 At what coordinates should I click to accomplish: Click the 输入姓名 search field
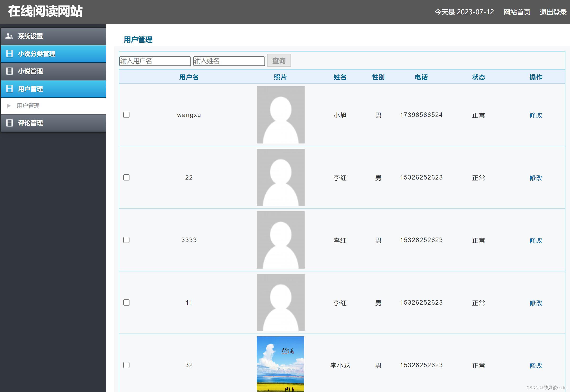pyautogui.click(x=229, y=61)
